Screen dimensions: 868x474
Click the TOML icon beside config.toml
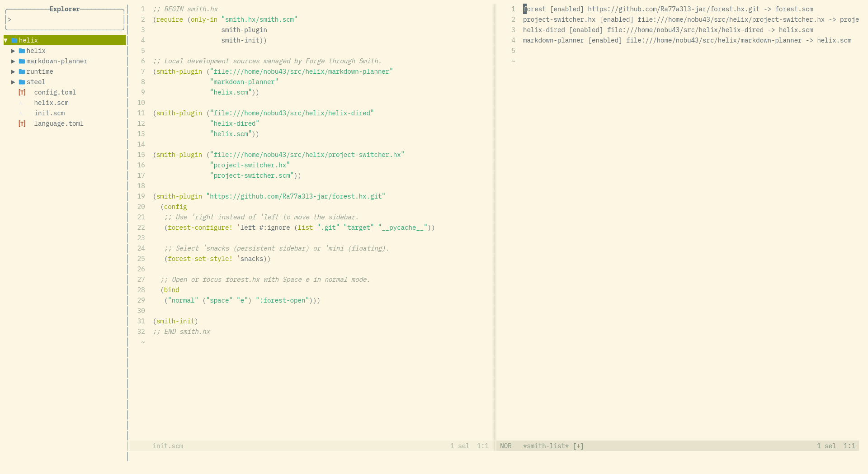point(22,92)
